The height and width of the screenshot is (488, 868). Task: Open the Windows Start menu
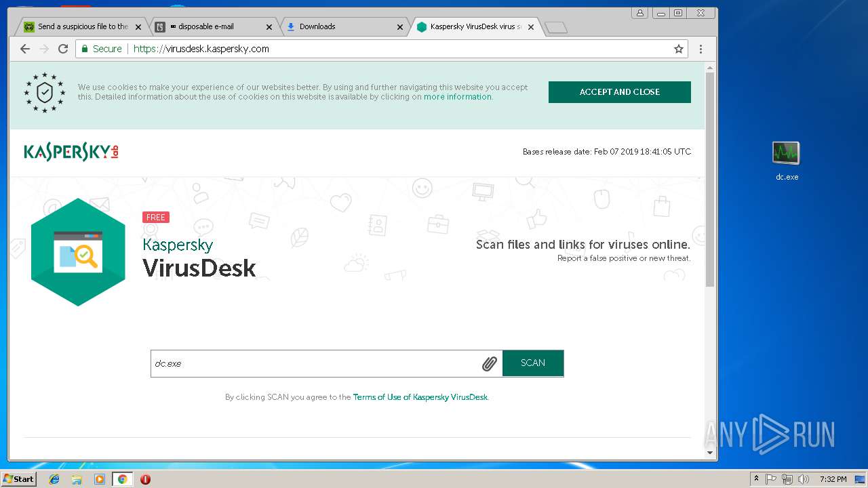coord(18,479)
